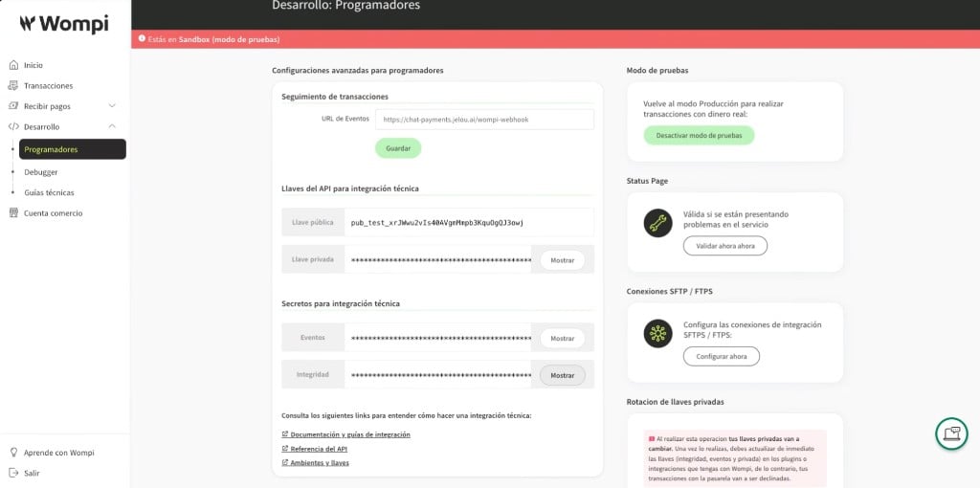Open the floating chat support icon

(x=952, y=433)
